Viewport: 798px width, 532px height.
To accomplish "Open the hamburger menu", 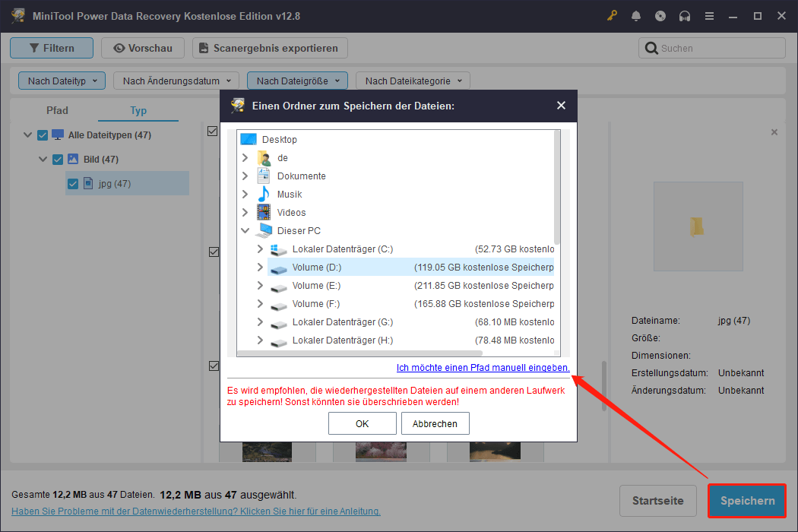I will 709,15.
